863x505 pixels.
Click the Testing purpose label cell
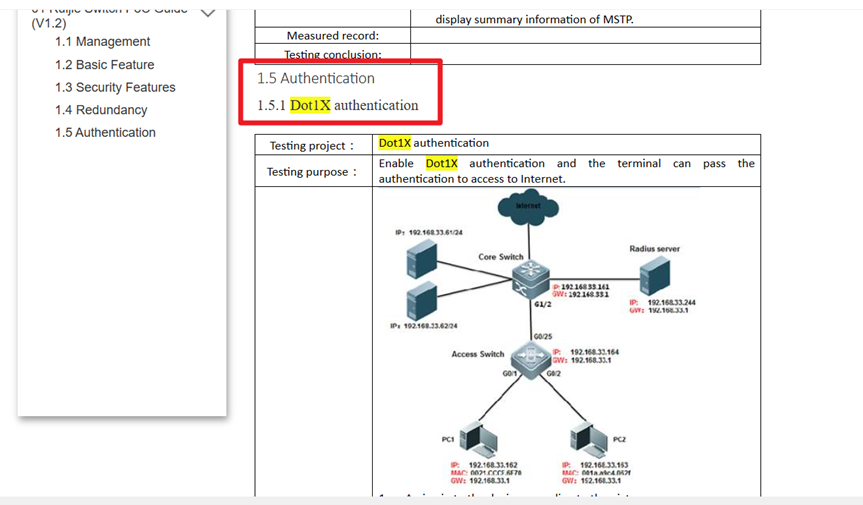pos(312,172)
